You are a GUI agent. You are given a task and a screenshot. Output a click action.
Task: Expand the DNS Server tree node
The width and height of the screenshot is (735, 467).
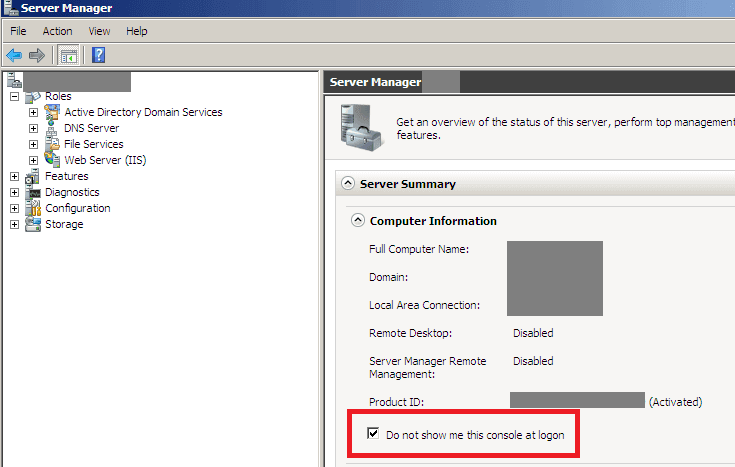coord(33,128)
